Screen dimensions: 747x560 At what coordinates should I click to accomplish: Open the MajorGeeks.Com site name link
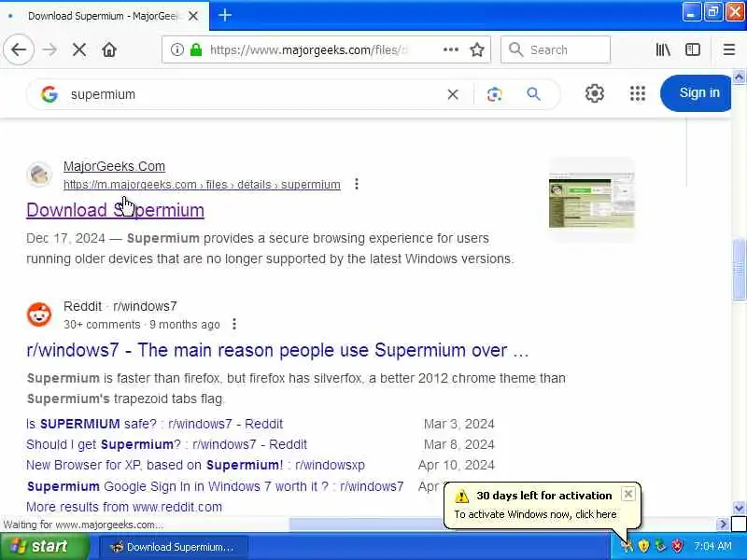(x=114, y=166)
